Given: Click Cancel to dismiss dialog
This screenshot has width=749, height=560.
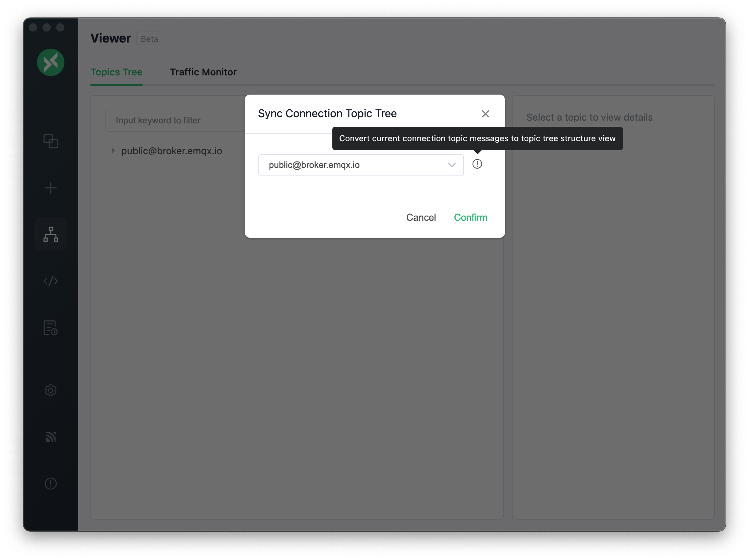Looking at the screenshot, I should pyautogui.click(x=421, y=217).
